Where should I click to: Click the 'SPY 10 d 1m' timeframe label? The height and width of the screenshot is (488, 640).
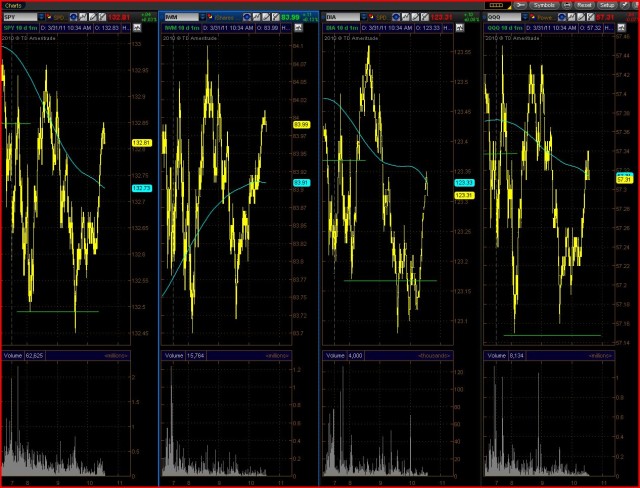pyautogui.click(x=21, y=28)
